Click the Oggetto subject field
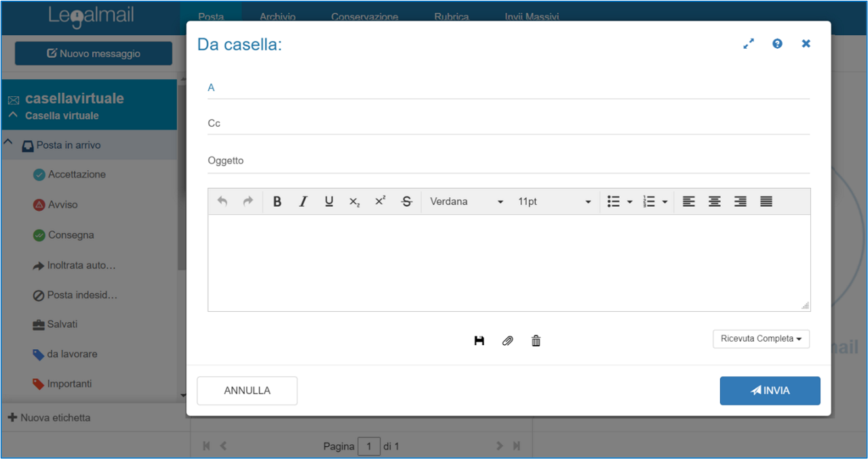This screenshot has width=868, height=459. 509,161
